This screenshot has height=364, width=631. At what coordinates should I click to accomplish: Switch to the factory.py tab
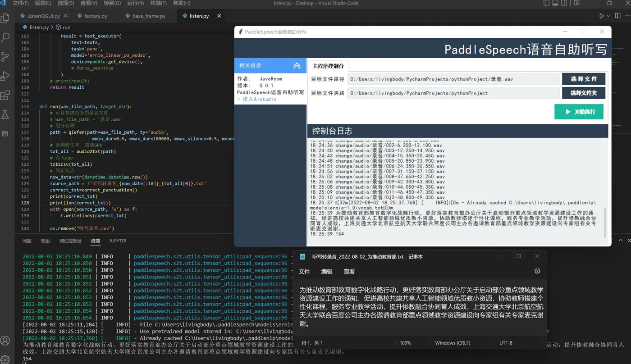coord(96,16)
